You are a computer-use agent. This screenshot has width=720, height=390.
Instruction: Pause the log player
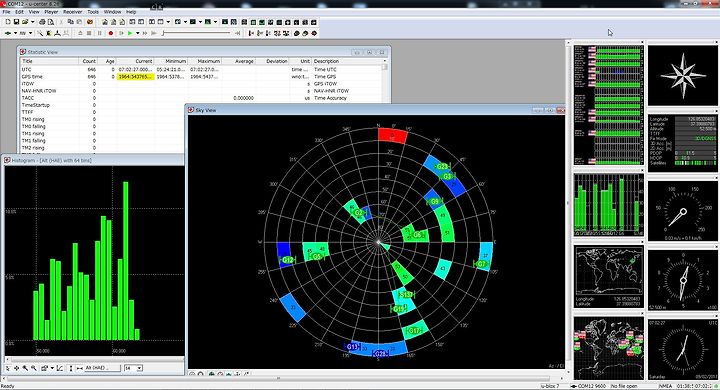pyautogui.click(x=100, y=33)
